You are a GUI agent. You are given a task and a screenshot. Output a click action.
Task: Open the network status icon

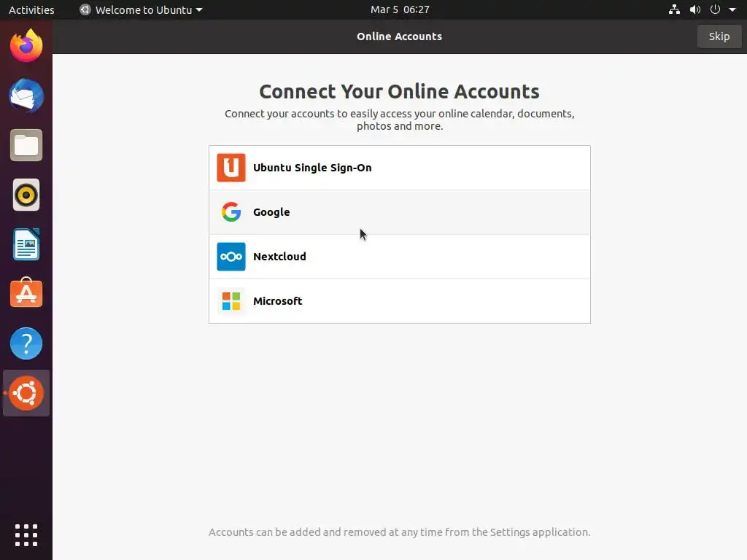click(x=674, y=9)
